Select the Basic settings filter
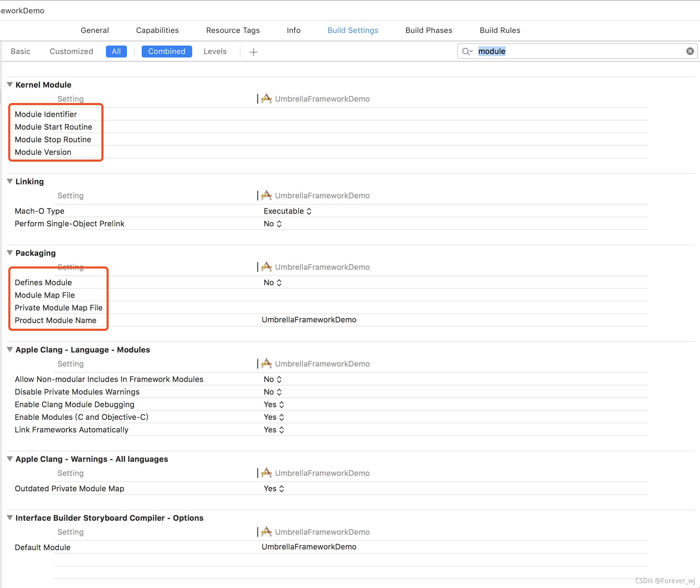 pos(20,52)
